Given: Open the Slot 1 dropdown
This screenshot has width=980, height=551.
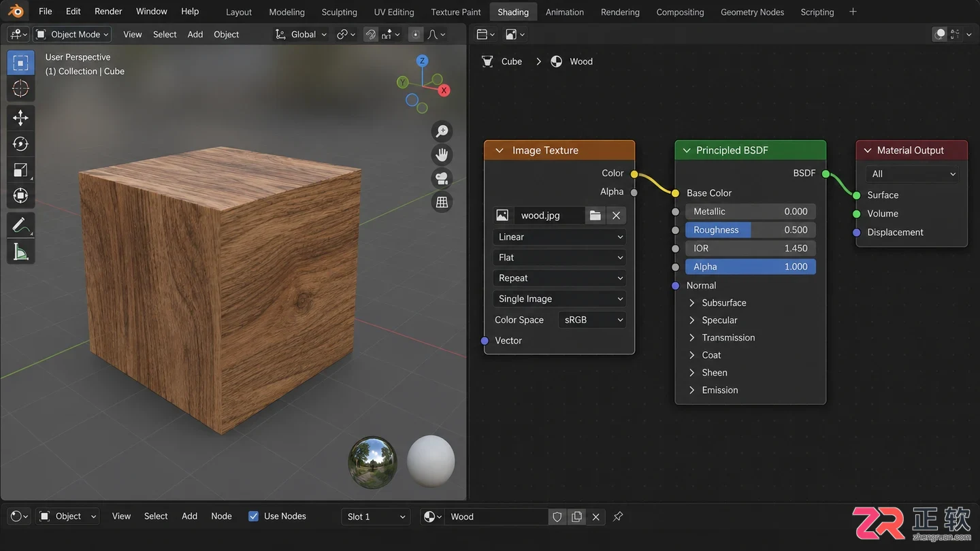Looking at the screenshot, I should pos(376,516).
